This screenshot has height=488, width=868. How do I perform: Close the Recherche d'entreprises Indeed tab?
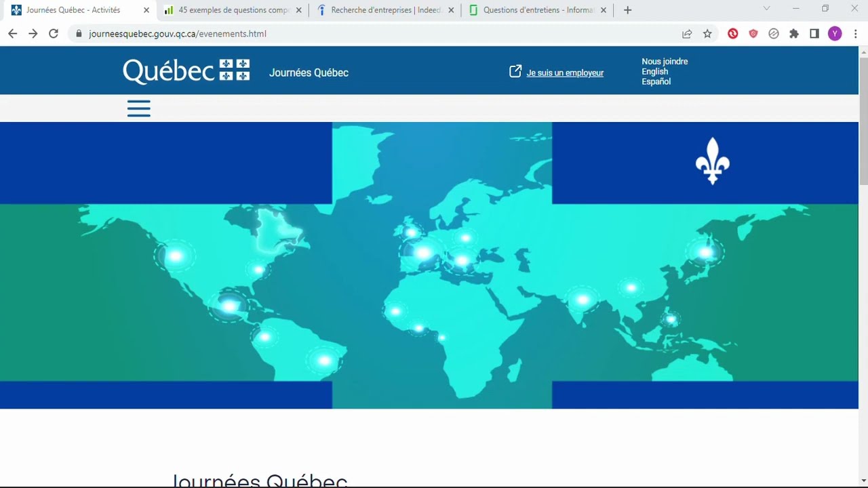tap(451, 10)
